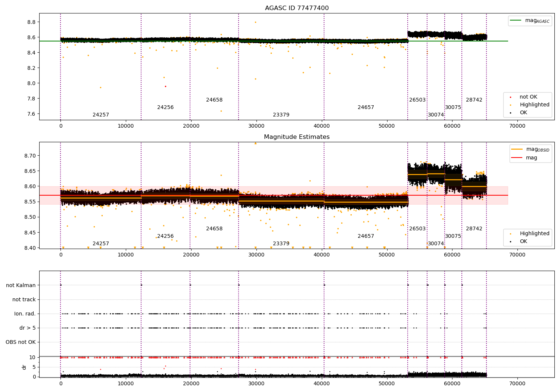Screen dimensions: 560x392
Task: Select the 50000 x-tick under the bottom plot
Action: click(x=387, y=384)
